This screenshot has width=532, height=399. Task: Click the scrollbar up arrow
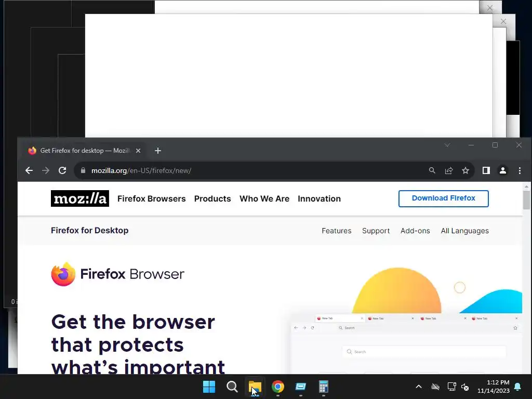click(526, 187)
